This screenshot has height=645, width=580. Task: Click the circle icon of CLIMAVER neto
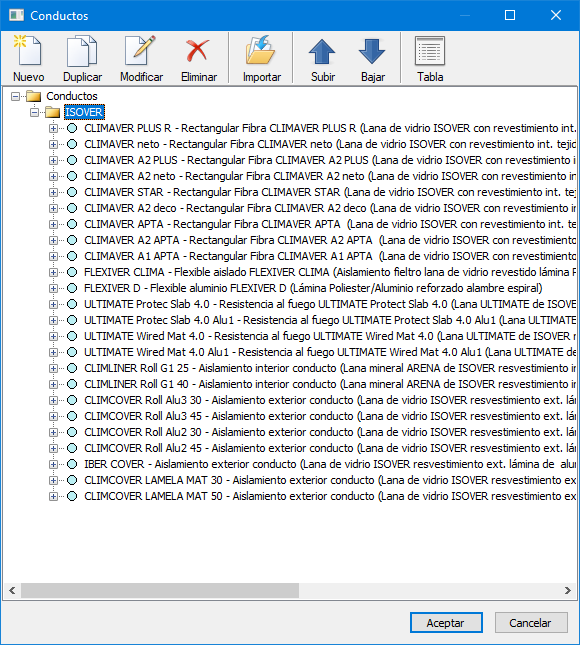[72, 144]
